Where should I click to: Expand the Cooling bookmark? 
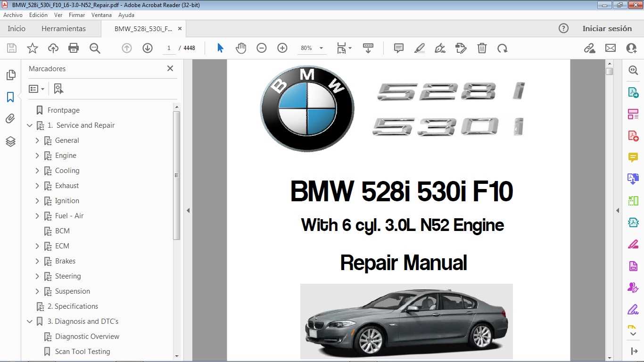coord(37,171)
